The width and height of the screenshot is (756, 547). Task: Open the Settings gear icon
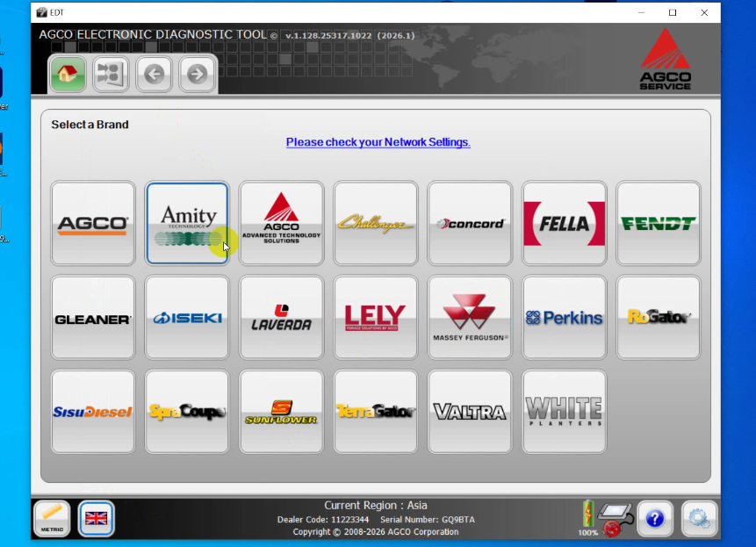699,518
